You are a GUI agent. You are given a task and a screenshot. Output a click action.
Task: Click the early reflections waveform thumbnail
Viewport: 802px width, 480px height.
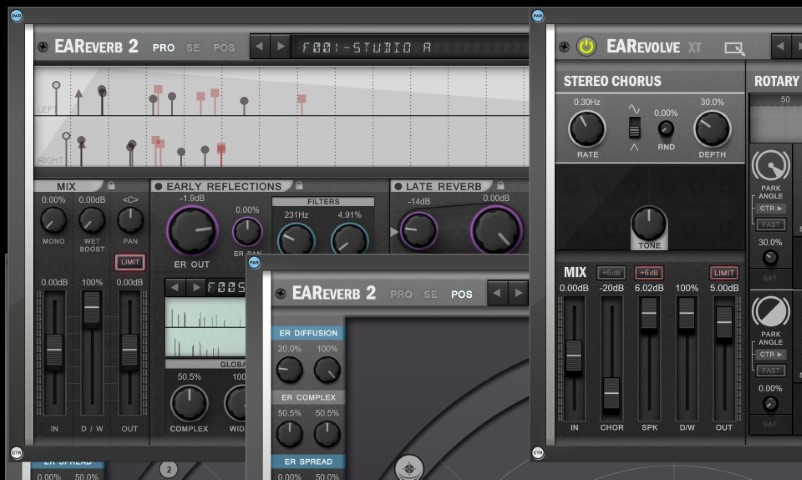click(205, 328)
